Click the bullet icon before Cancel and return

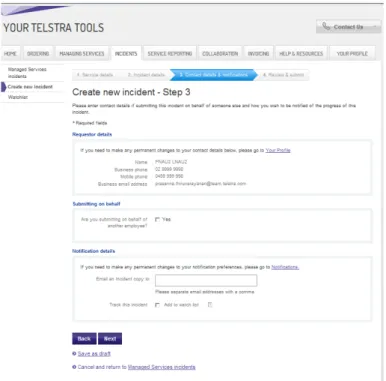point(74,367)
